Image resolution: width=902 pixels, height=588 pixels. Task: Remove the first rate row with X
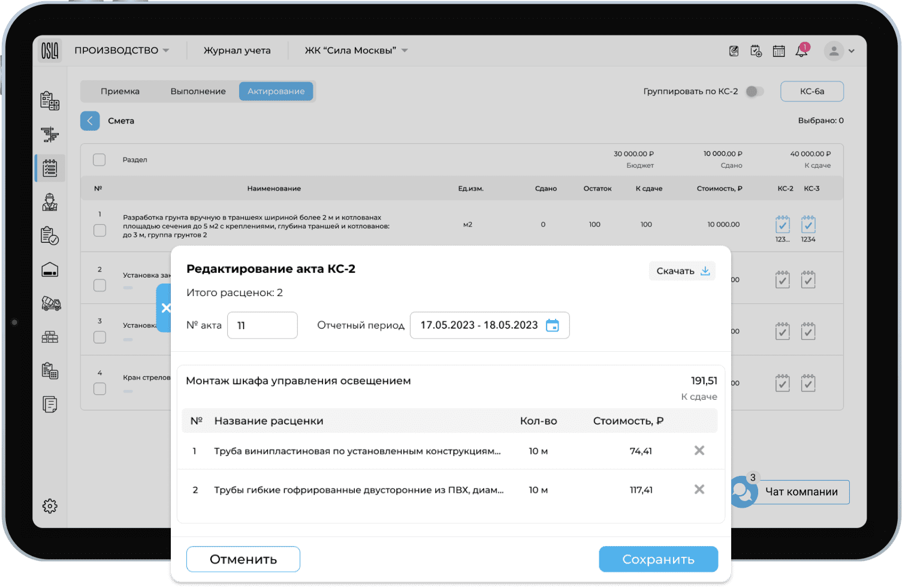pos(699,451)
